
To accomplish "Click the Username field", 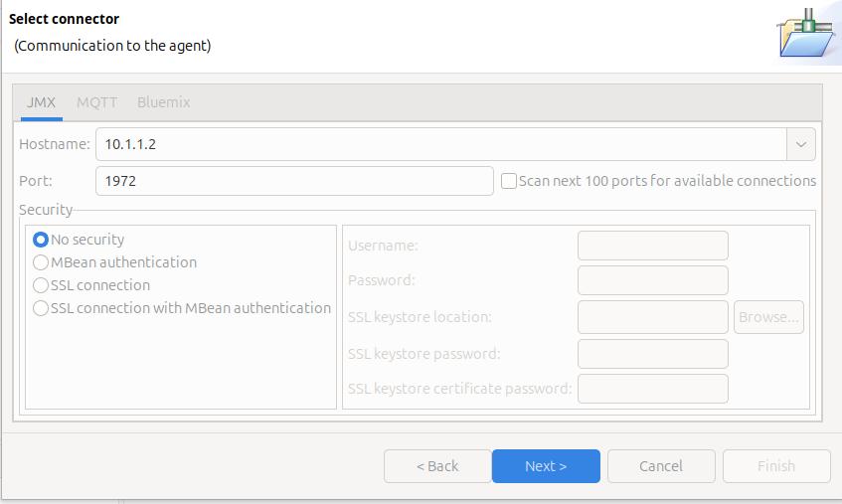I will tap(652, 246).
